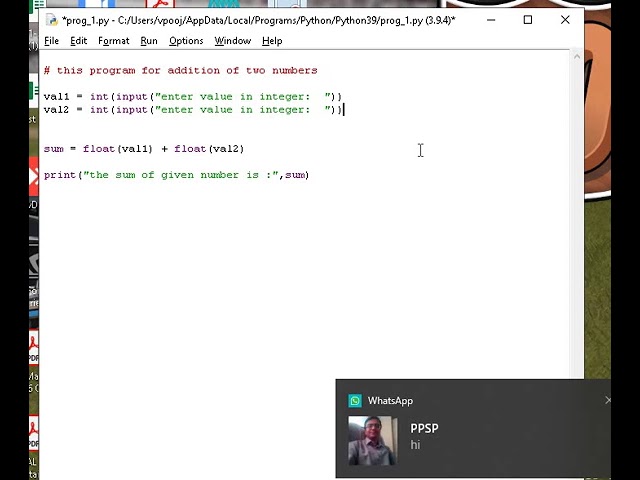Place cursor in the val2 input line

(x=193, y=110)
